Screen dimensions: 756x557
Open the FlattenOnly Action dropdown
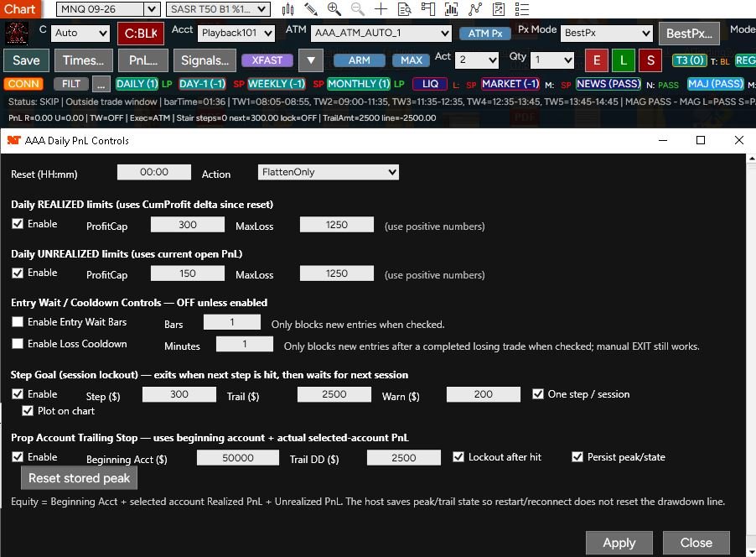329,172
